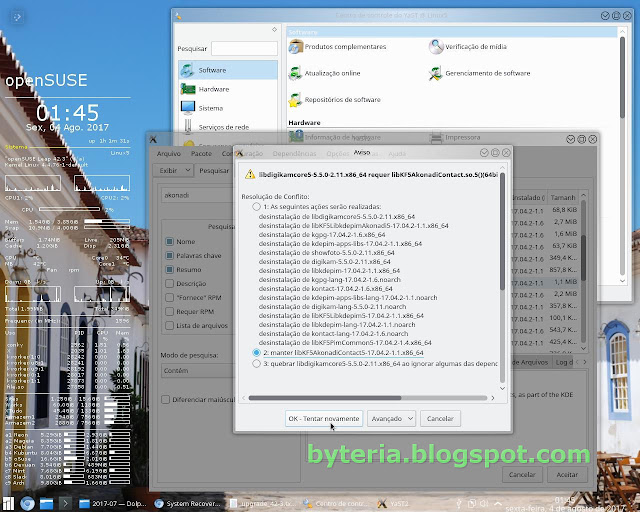Toggle Resumo checkbox
This screenshot has width=640, height=512.
[169, 269]
